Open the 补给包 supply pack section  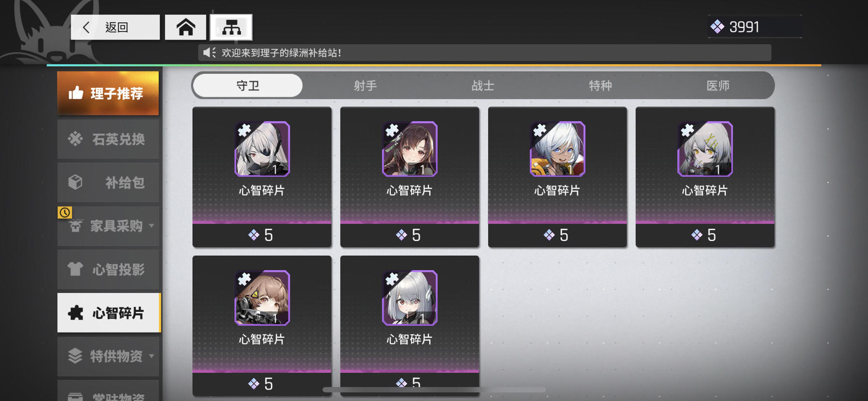coord(108,183)
